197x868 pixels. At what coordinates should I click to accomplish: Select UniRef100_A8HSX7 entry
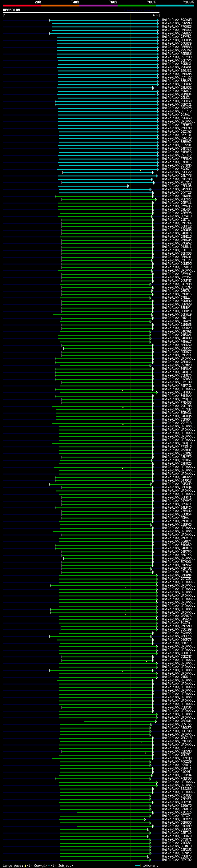tap(176, 200)
